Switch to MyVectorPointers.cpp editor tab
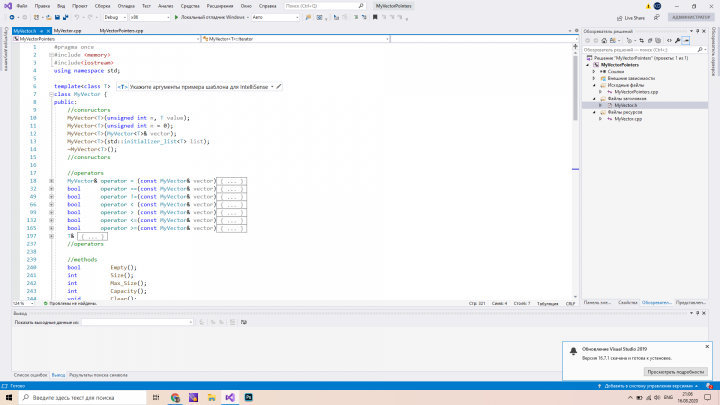 point(122,31)
